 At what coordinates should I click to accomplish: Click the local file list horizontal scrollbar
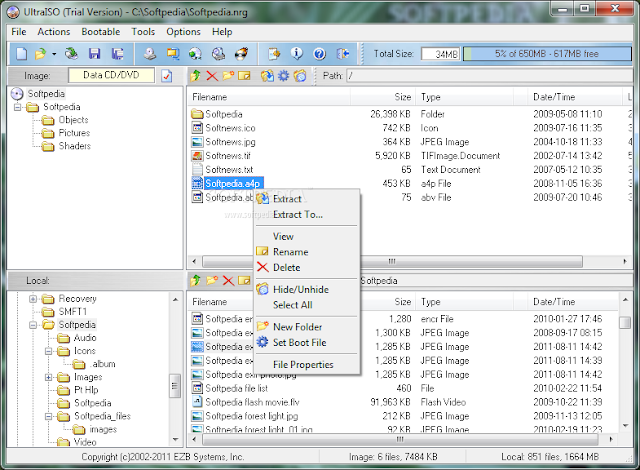pos(401,439)
